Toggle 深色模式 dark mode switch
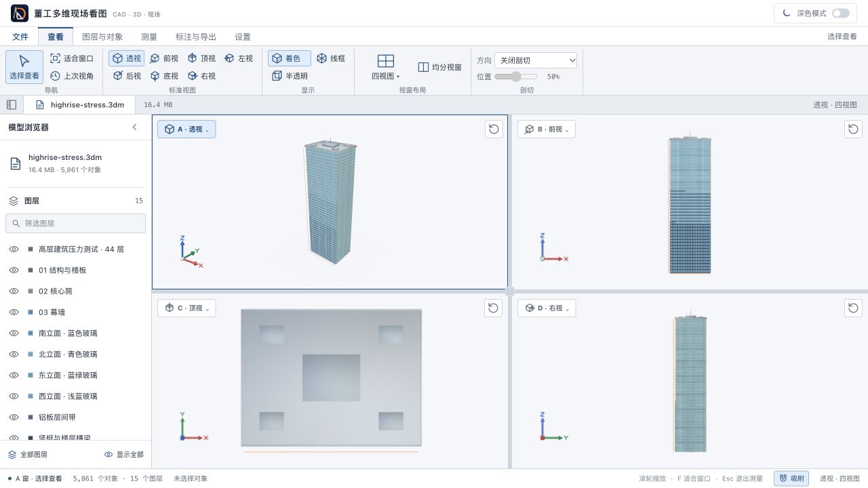Viewport: 868px width, 488px height. pos(841,13)
